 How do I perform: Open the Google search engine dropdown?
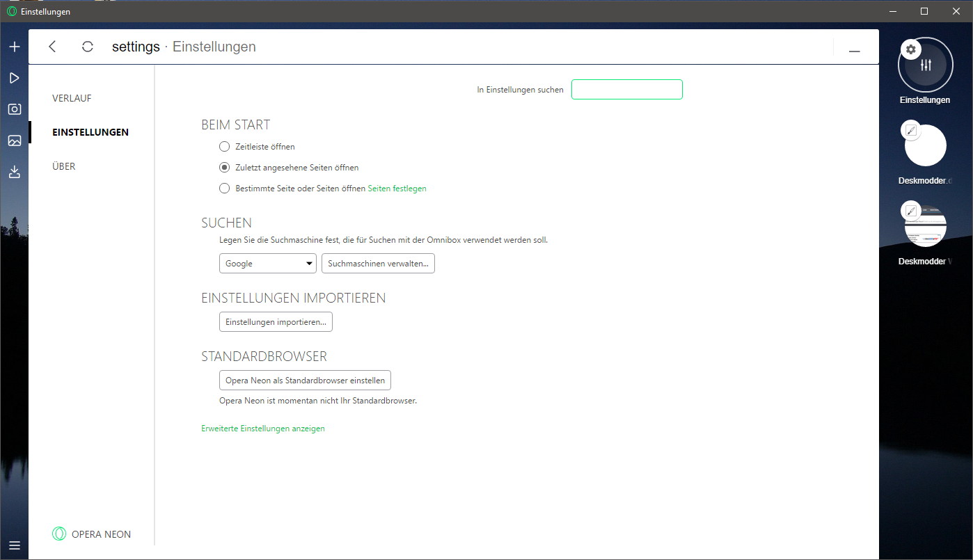tap(268, 264)
